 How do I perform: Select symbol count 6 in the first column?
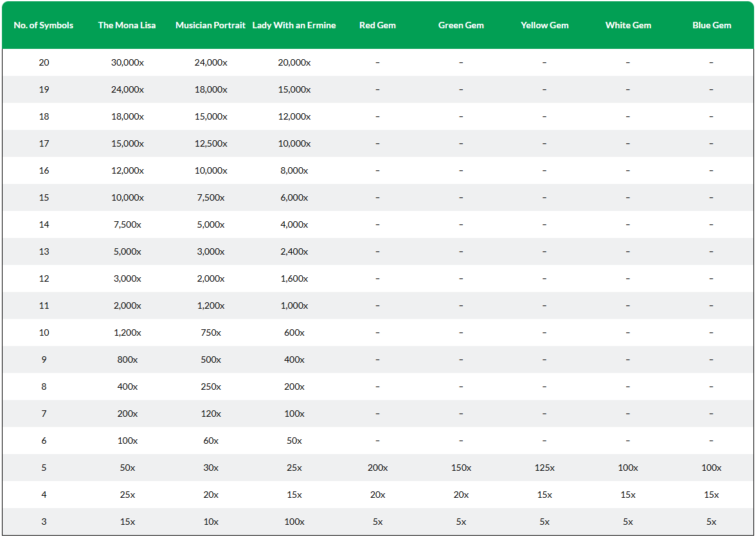(x=44, y=441)
